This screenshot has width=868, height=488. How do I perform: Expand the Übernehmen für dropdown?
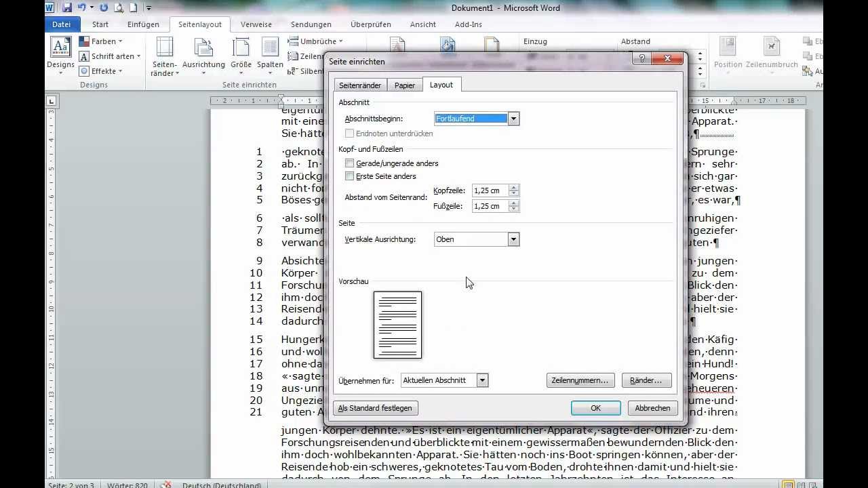(x=482, y=381)
